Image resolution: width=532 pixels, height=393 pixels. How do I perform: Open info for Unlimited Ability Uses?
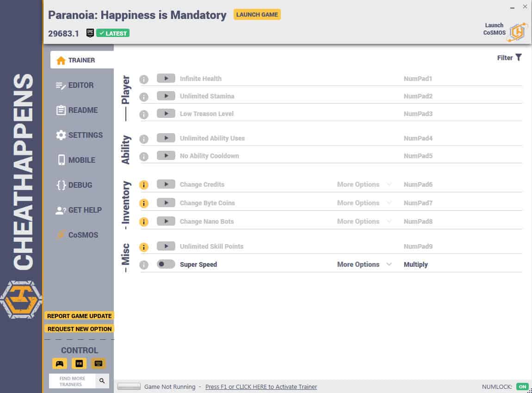(x=144, y=139)
